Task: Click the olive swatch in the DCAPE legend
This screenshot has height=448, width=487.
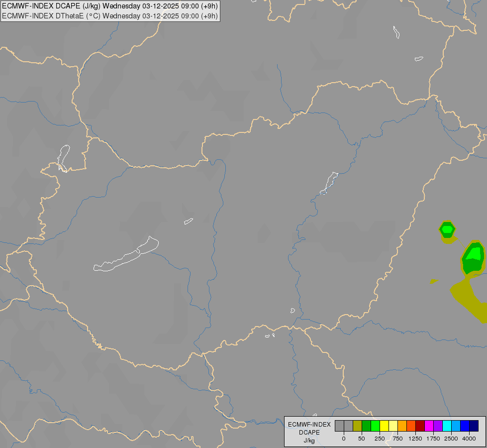Action: point(357,426)
